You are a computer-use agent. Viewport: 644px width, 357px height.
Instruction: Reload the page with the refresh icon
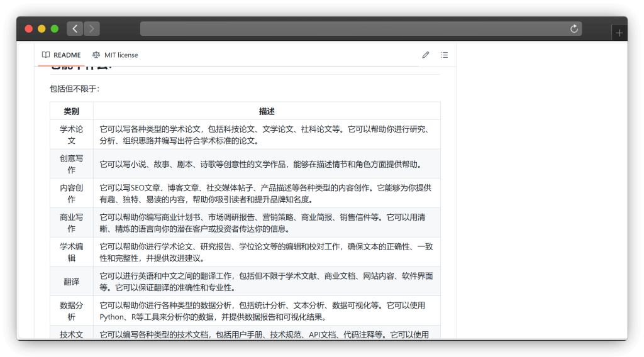[574, 29]
